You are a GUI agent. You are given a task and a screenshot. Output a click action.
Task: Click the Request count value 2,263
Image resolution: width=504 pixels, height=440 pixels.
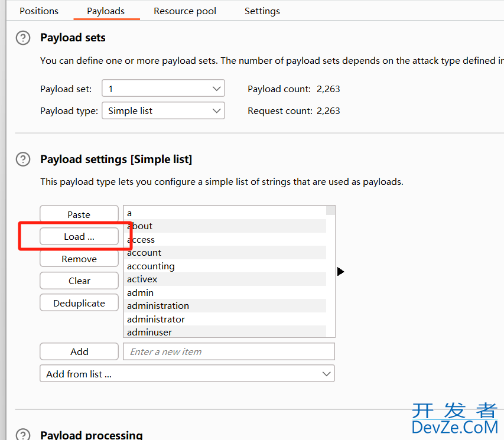pos(328,111)
